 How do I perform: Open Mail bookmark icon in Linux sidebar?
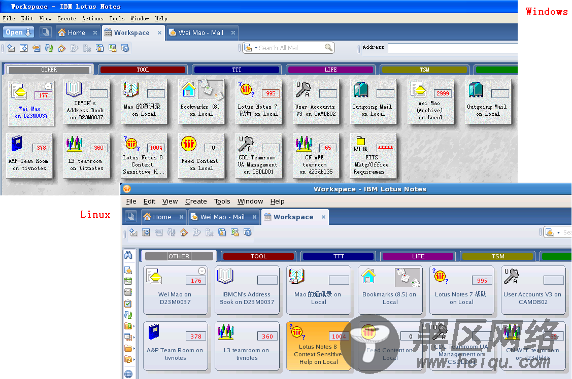pyautogui.click(x=128, y=270)
